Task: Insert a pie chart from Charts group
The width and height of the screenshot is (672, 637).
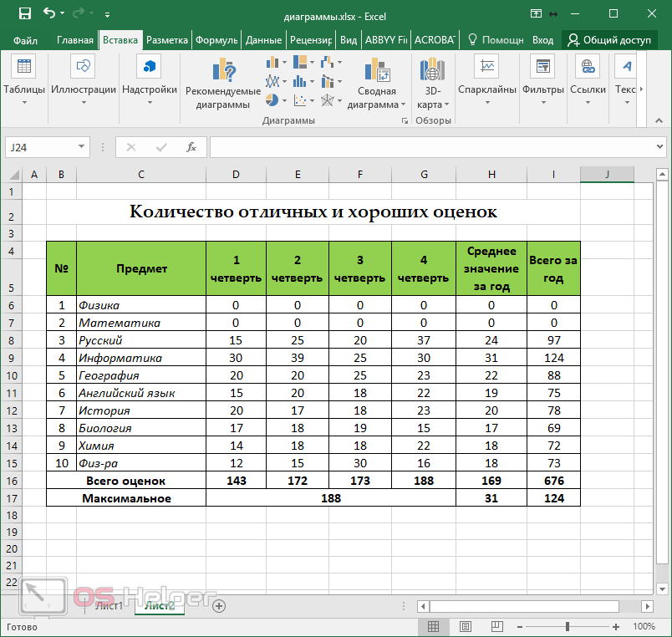Action: (272, 100)
